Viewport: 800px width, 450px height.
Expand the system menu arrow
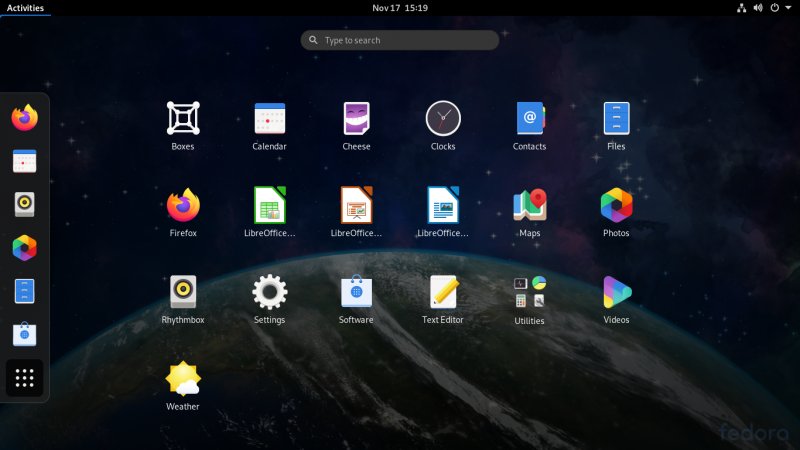click(788, 8)
